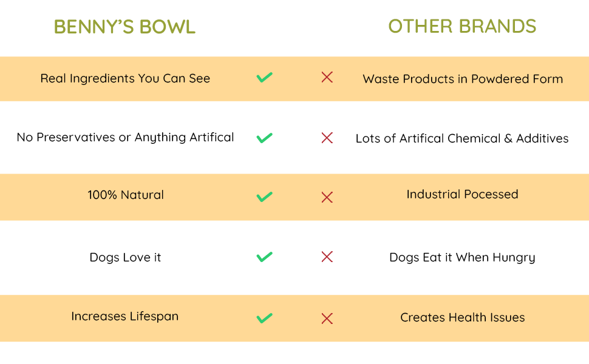Click the green checkmark beside 100% Natural

coord(264,197)
